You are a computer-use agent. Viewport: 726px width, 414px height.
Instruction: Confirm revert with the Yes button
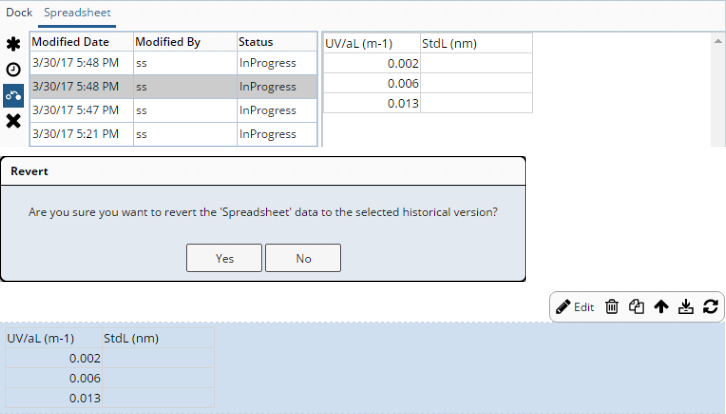pos(224,258)
